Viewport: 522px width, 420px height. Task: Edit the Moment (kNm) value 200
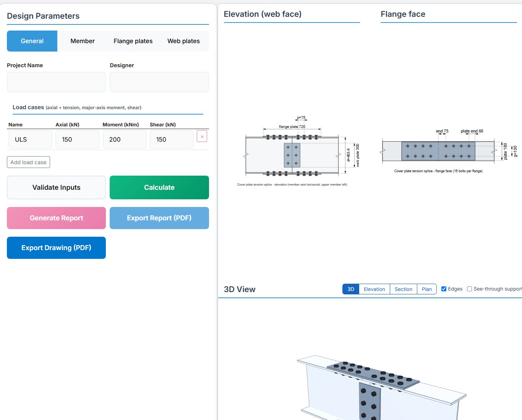125,139
